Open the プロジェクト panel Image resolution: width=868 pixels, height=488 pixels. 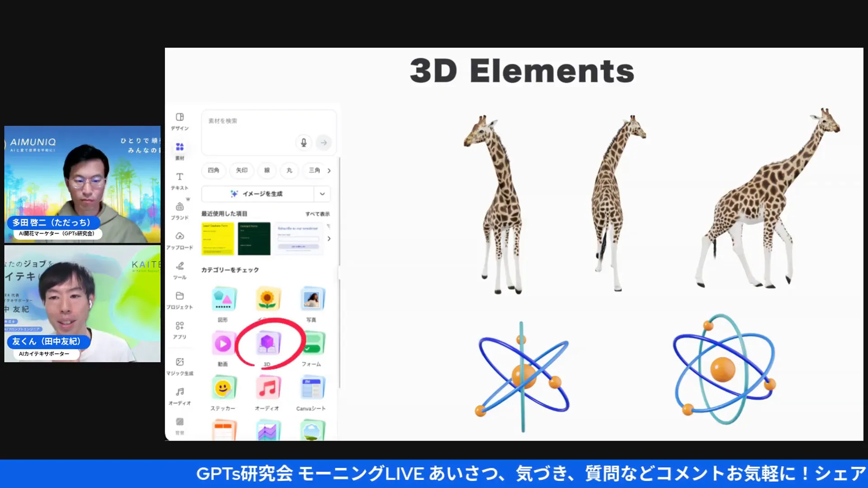pyautogui.click(x=180, y=300)
